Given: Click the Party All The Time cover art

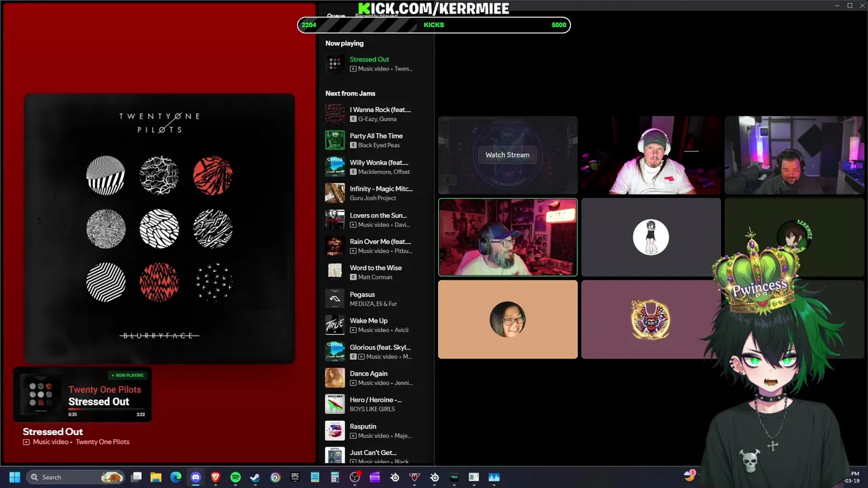Looking at the screenshot, I should click(x=335, y=140).
